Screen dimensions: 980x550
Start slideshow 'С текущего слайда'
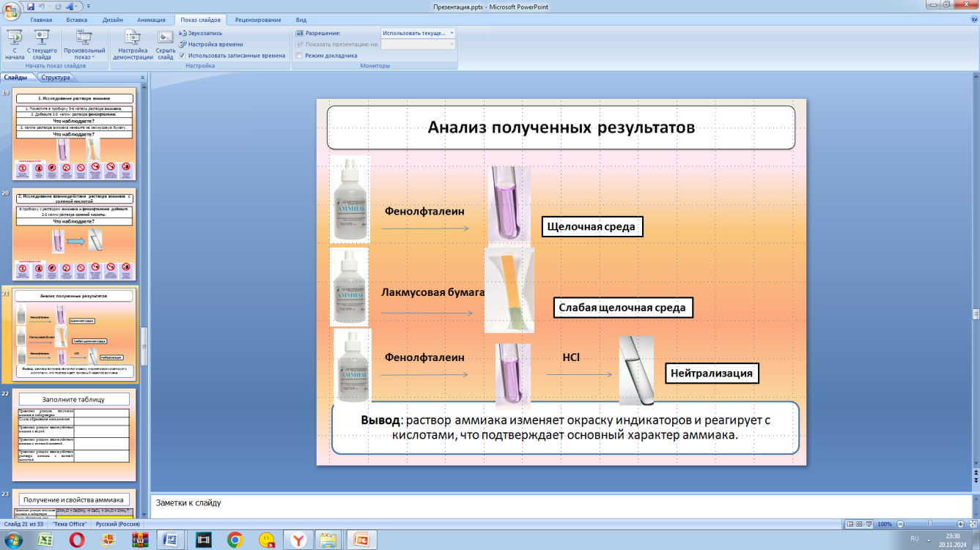(x=42, y=45)
